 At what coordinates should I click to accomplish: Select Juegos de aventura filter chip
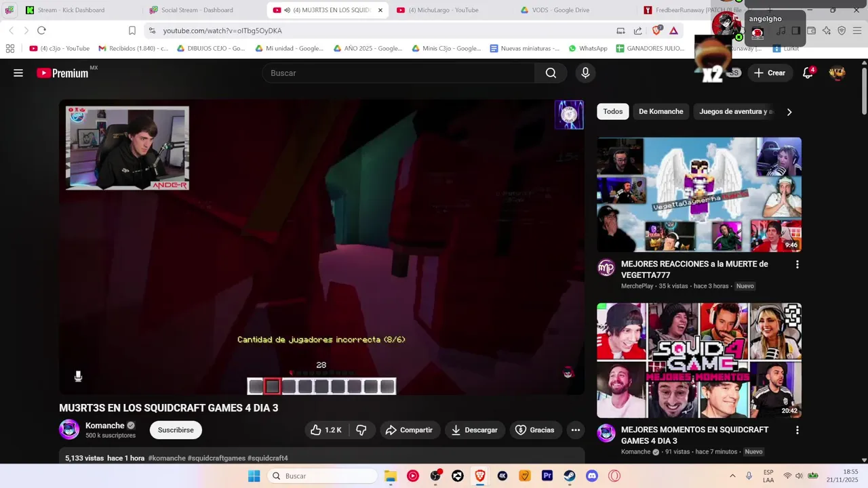[735, 112]
